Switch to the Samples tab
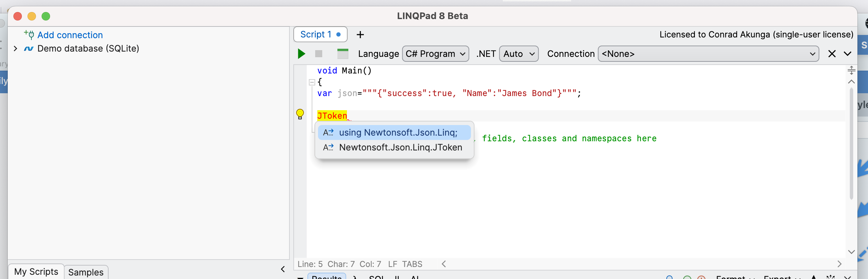This screenshot has width=868, height=279. 86,272
